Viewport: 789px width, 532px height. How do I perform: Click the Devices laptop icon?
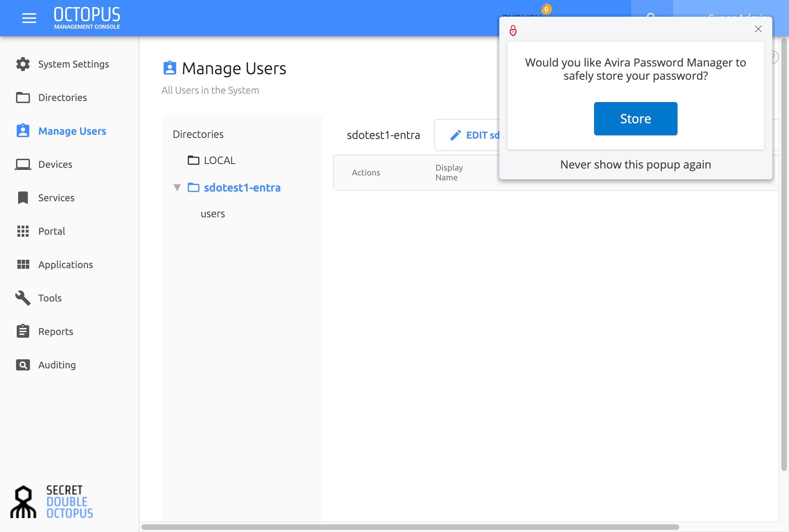point(23,164)
